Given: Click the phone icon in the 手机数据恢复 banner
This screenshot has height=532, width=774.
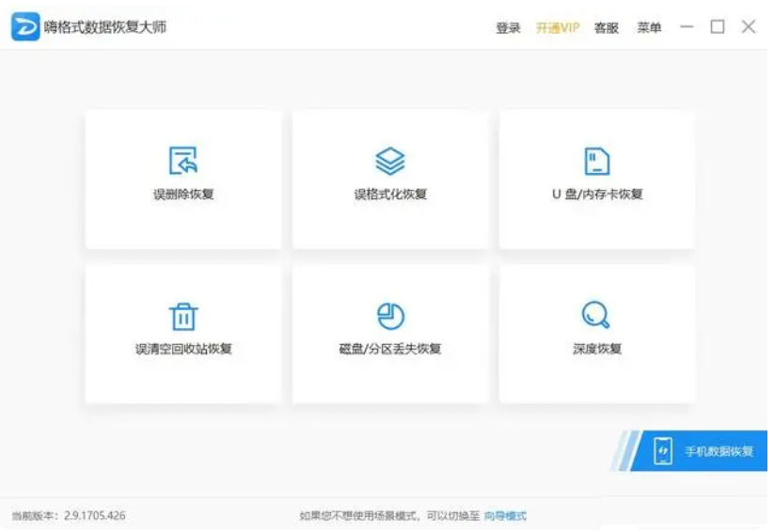Looking at the screenshot, I should 664,451.
